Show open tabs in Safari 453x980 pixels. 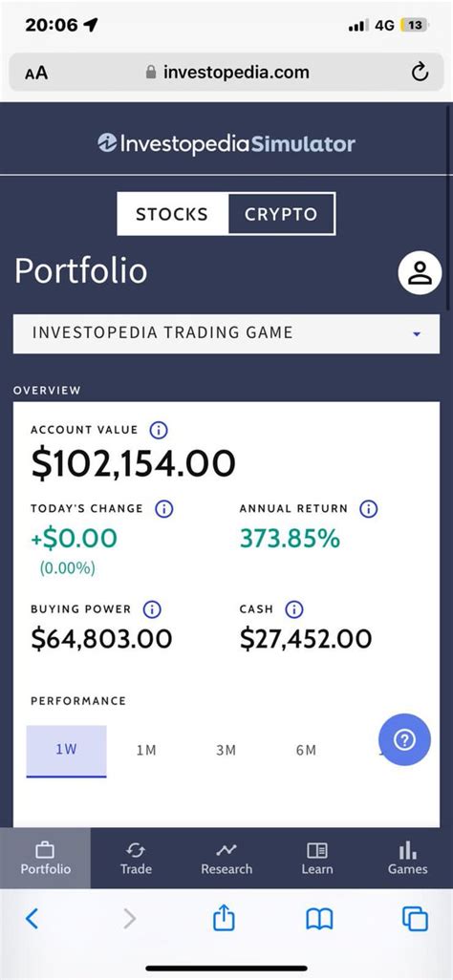(x=415, y=919)
